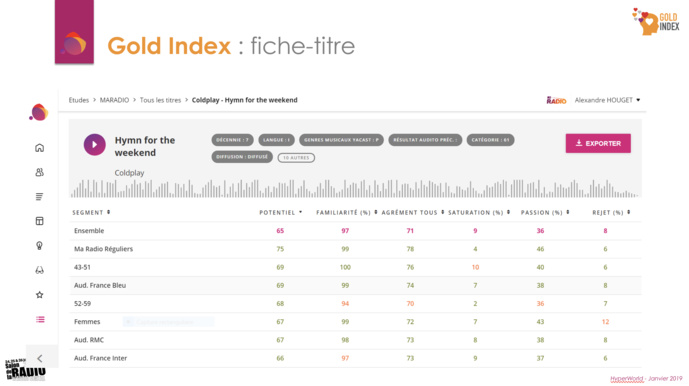Select the pink list icon in sidebar
The width and height of the screenshot is (689, 386).
[40, 319]
